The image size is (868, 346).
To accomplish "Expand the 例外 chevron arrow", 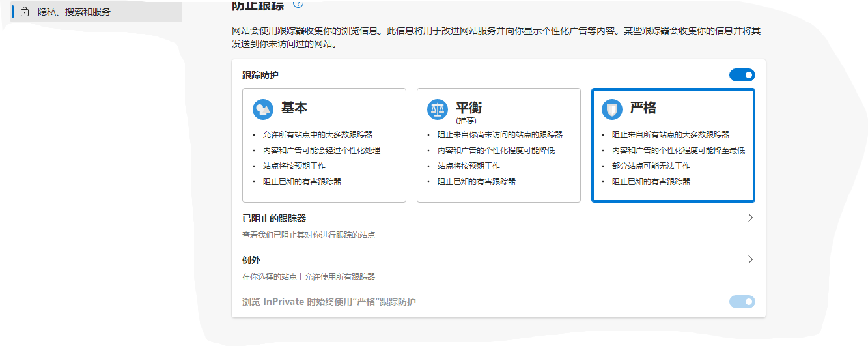I will 750,259.
